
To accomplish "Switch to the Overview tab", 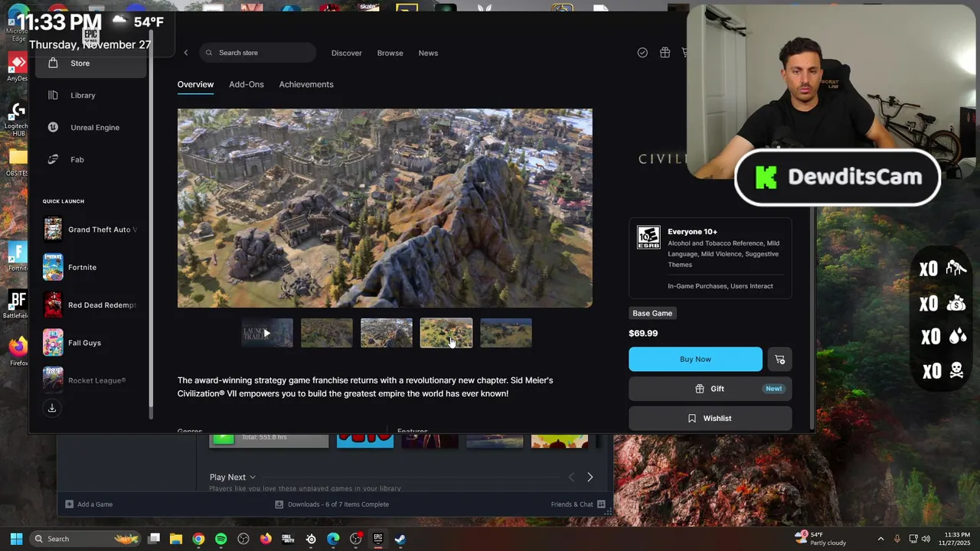I will pyautogui.click(x=195, y=84).
